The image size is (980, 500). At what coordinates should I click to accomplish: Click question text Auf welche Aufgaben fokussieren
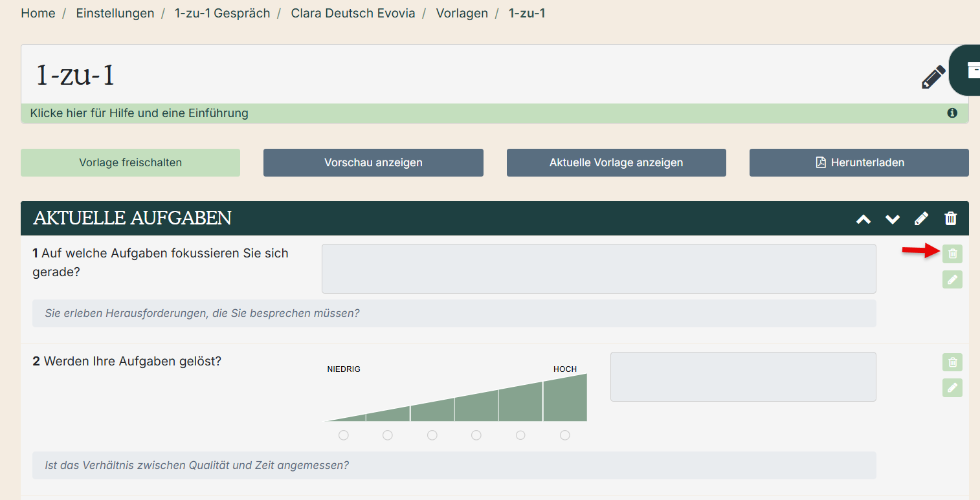[x=161, y=262]
